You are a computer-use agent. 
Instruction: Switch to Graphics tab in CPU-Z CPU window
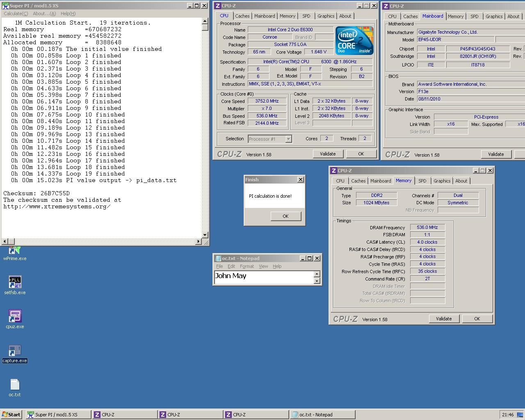[326, 16]
